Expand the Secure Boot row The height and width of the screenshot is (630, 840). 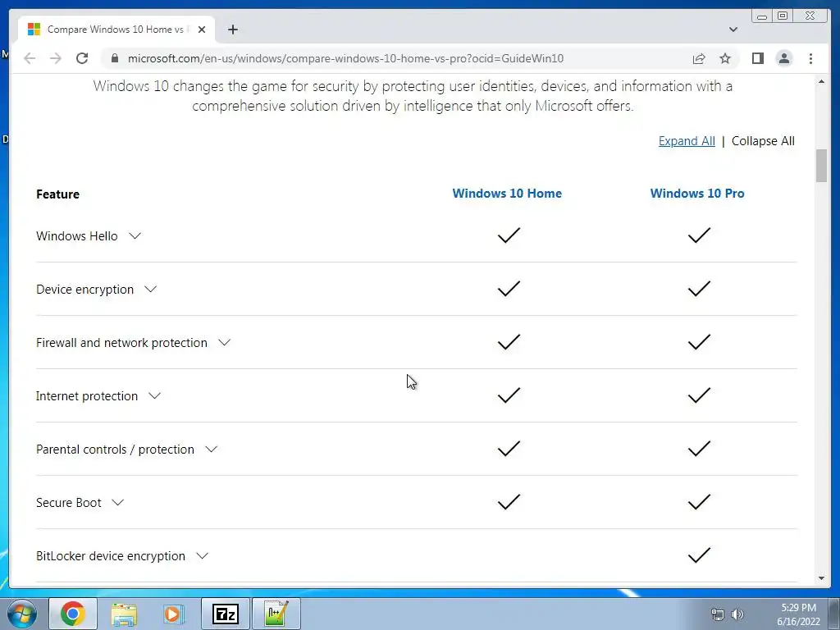point(118,503)
